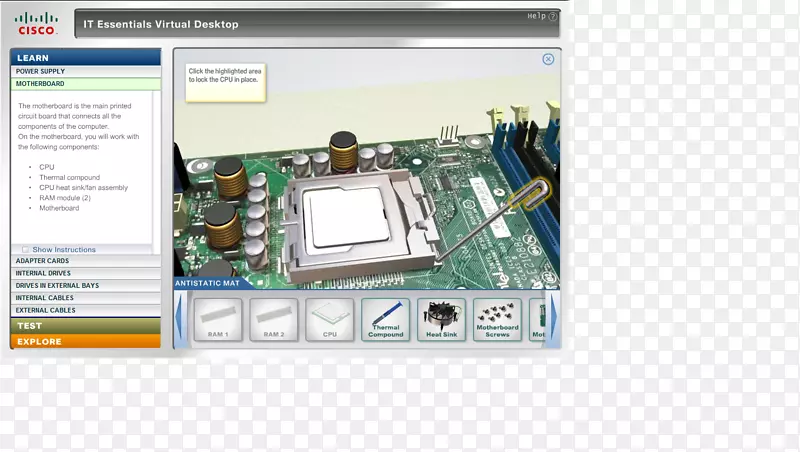Select the RAM 1 item
The width and height of the screenshot is (800, 452).
coord(218,319)
